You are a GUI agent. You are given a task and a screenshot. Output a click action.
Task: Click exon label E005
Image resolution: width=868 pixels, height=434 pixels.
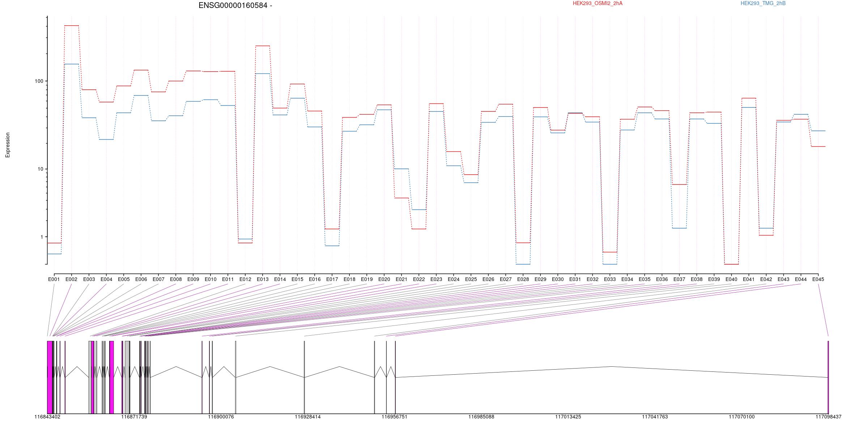(x=124, y=279)
